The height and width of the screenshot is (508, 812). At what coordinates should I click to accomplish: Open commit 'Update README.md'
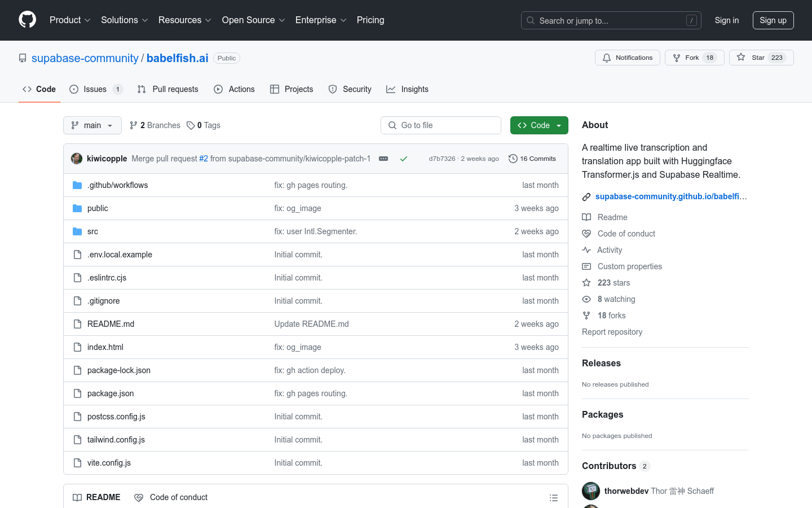pos(312,324)
